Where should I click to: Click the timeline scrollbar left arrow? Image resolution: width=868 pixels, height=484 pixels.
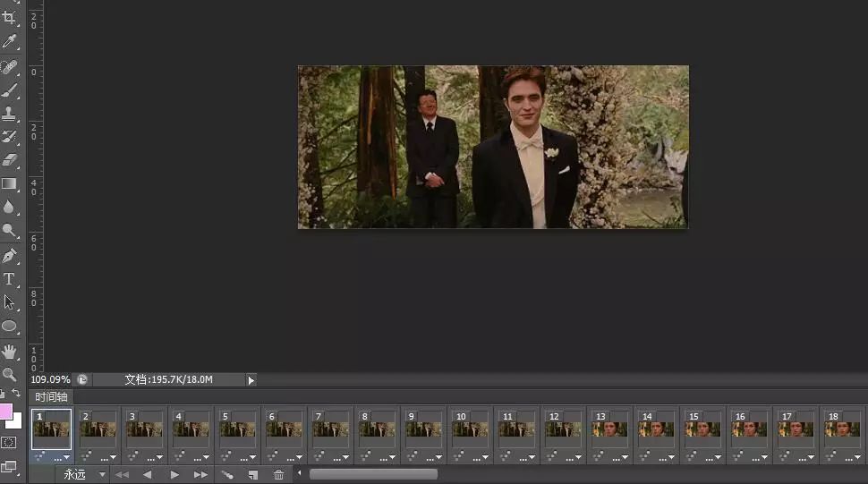tap(300, 473)
